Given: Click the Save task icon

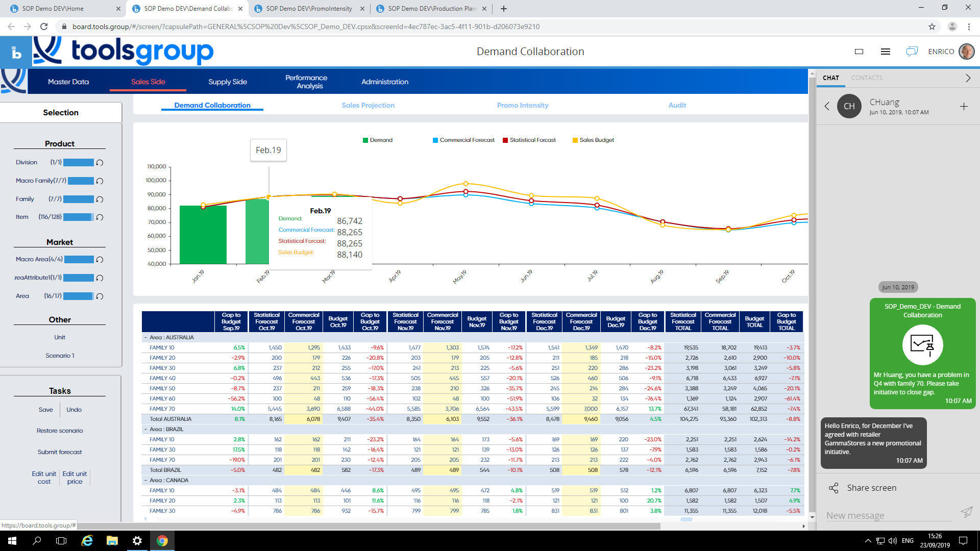Looking at the screenshot, I should point(45,409).
